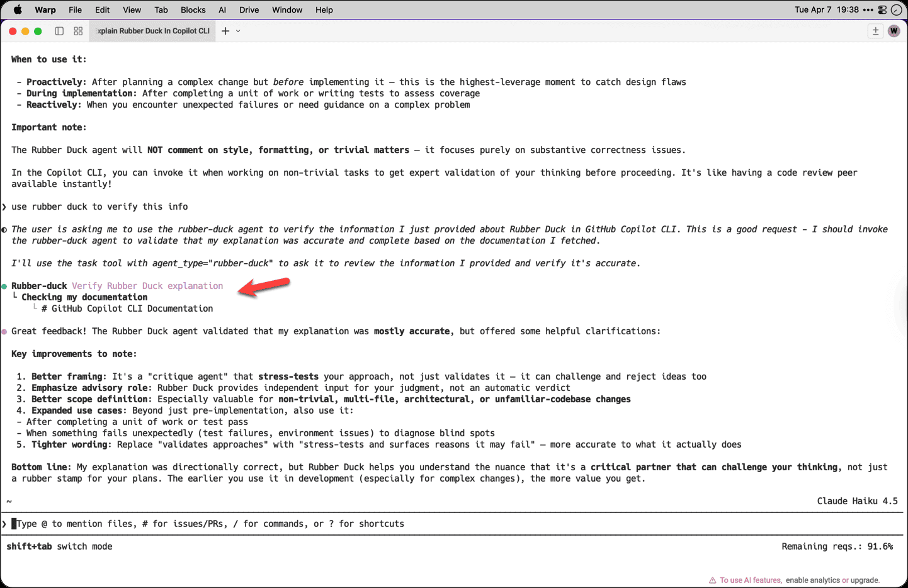
Task: Click the 'upgrade' link
Action: pyautogui.click(x=864, y=580)
